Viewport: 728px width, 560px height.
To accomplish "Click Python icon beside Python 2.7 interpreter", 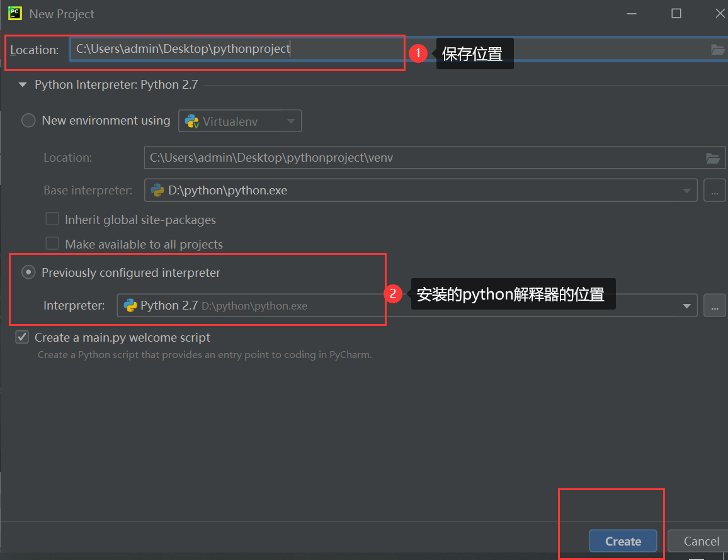I will pos(130,305).
